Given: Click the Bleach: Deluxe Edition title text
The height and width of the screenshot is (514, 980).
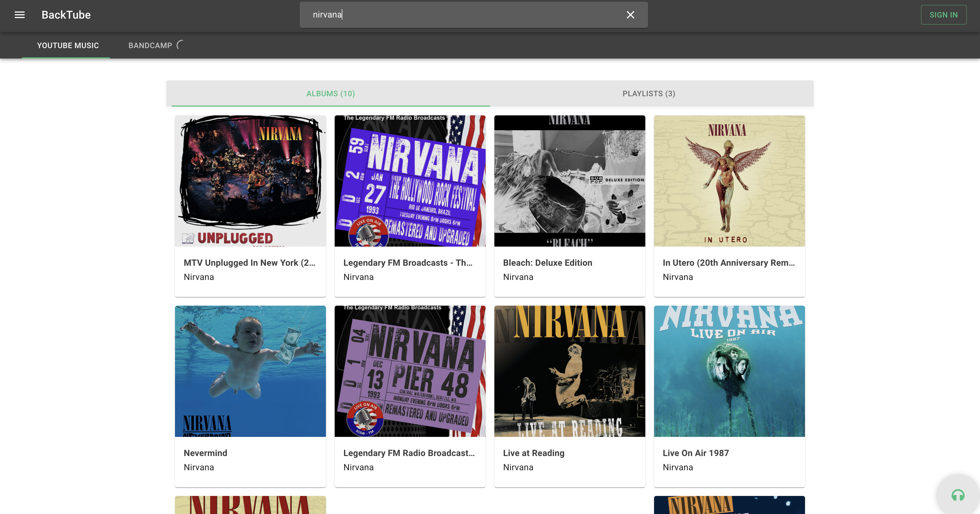Looking at the screenshot, I should click(x=547, y=262).
